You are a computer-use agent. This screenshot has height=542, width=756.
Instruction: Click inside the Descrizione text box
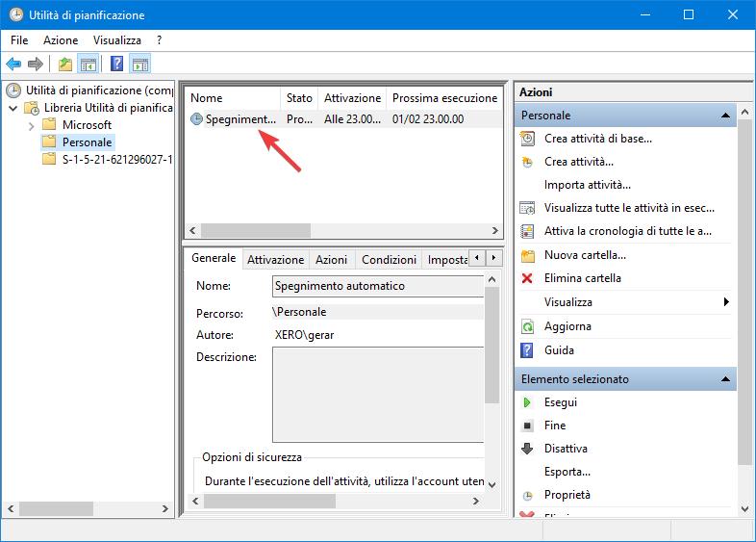(x=378, y=395)
